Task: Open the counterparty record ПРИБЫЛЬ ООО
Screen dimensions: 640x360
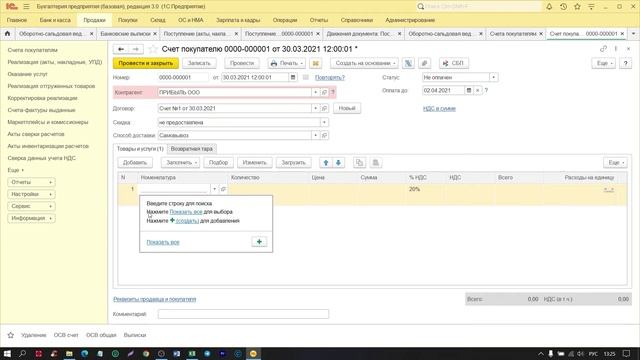Action: [324, 93]
